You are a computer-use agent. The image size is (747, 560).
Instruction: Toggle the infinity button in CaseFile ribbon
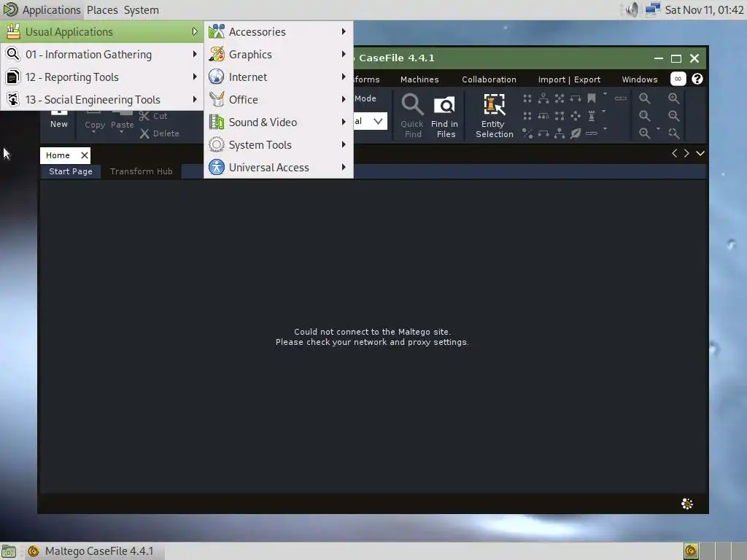(x=678, y=79)
